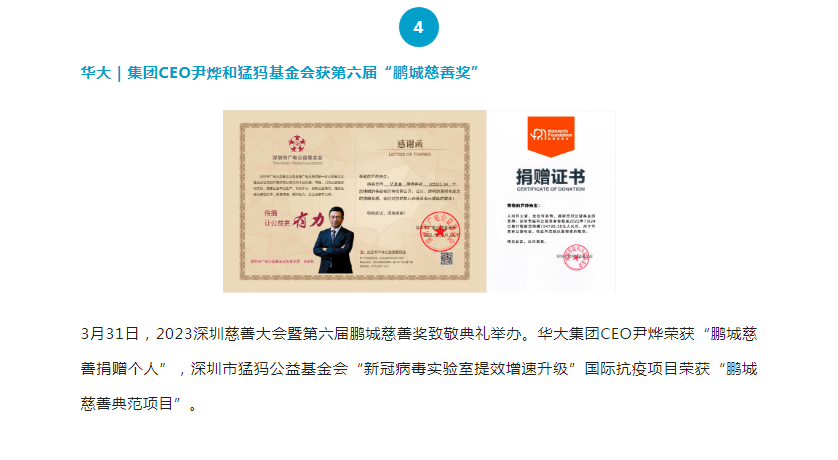The image size is (838, 460).
Task: Open the headline about 尹烨 and 猛犸基金会
Action: click(280, 72)
